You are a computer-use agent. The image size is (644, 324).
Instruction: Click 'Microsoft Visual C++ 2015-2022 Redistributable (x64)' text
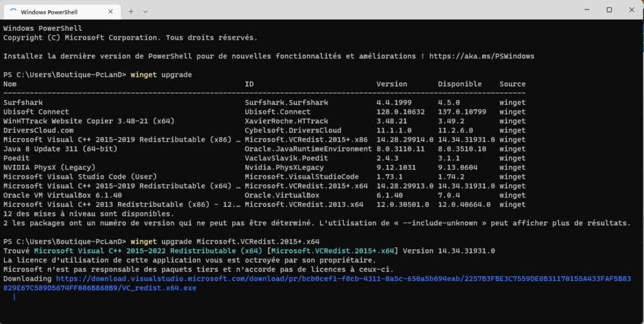tap(148, 251)
